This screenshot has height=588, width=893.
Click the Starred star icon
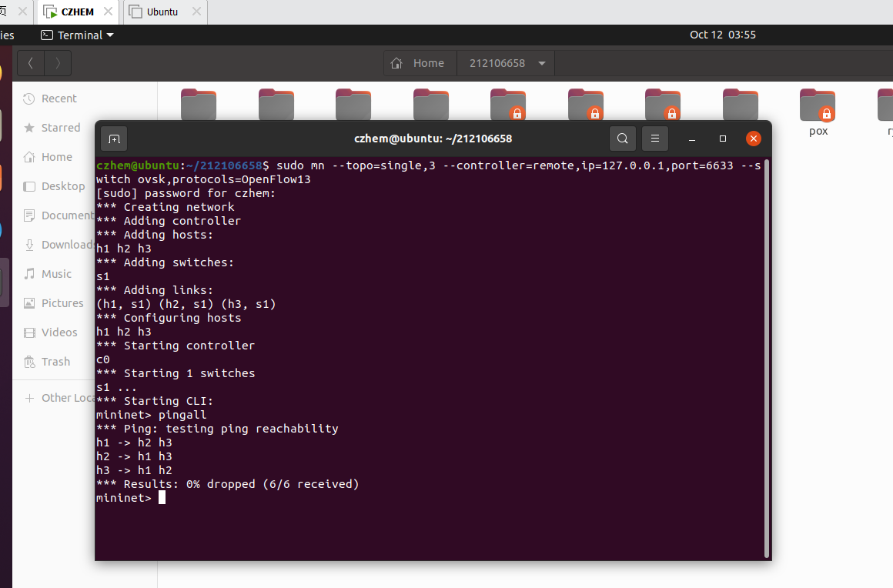coord(29,128)
